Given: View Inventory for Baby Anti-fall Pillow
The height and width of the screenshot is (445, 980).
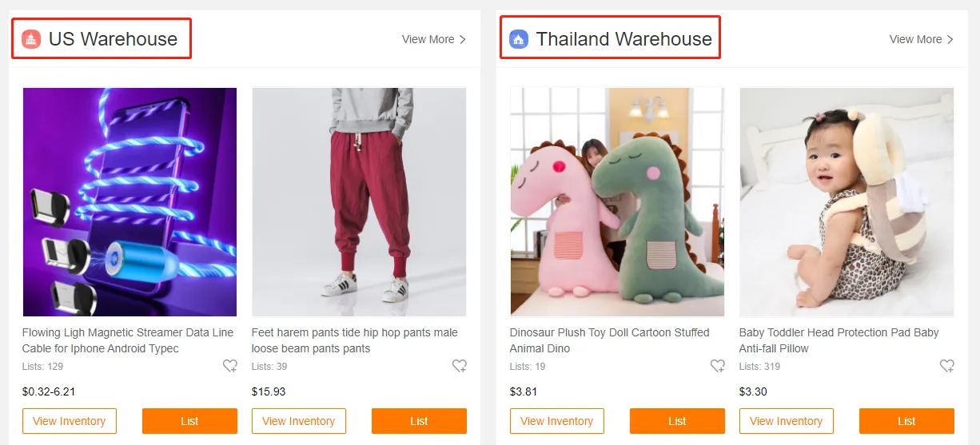Looking at the screenshot, I should click(x=787, y=421).
